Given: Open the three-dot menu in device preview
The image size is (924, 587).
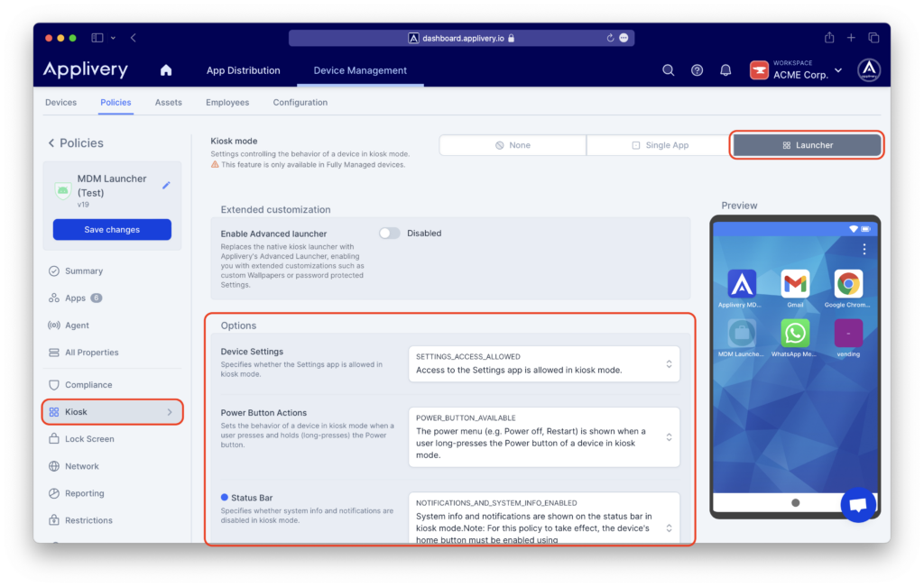Looking at the screenshot, I should (x=864, y=250).
